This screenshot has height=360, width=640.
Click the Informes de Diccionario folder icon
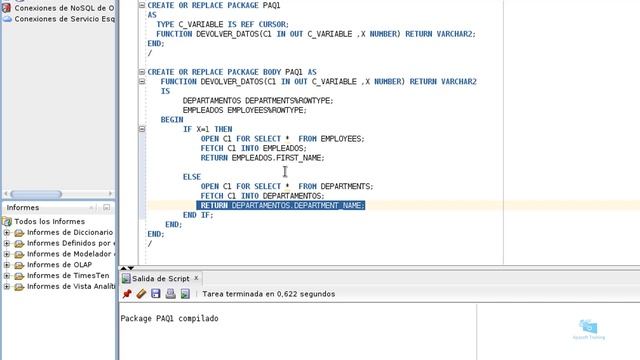[19, 233]
